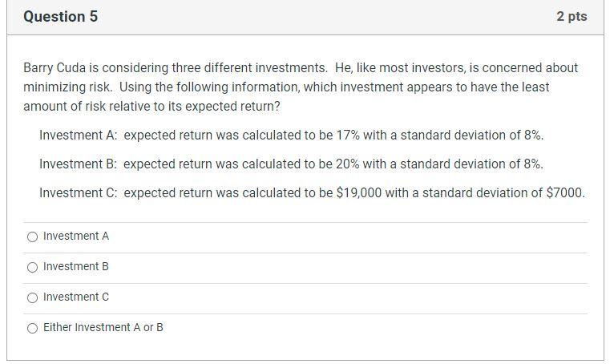Screen dimensions: 614x364
Task: Click the 'Investment C' answer label
Action: click(76, 297)
